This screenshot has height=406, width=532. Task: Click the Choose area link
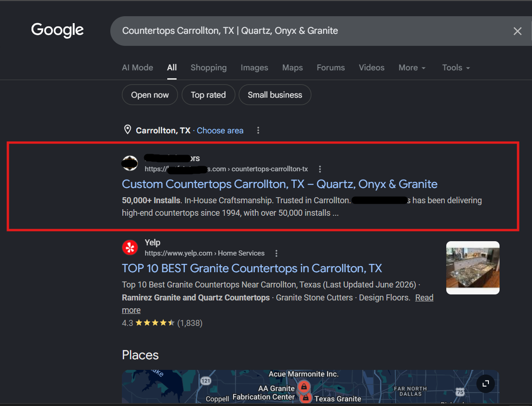[220, 131]
